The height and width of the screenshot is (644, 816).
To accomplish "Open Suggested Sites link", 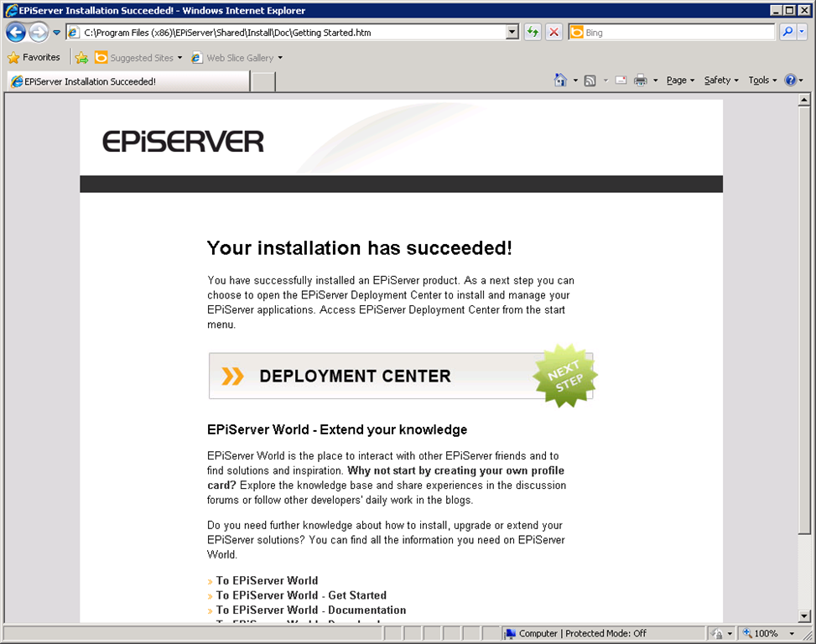I will pyautogui.click(x=138, y=58).
